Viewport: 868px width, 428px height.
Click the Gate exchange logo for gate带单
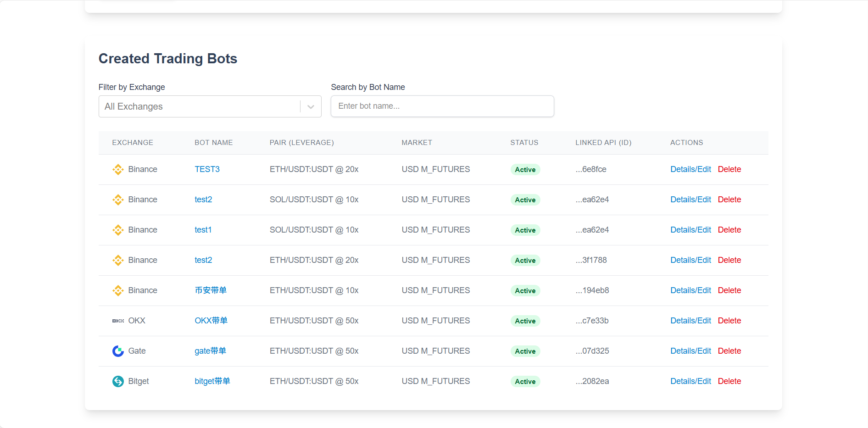118,351
